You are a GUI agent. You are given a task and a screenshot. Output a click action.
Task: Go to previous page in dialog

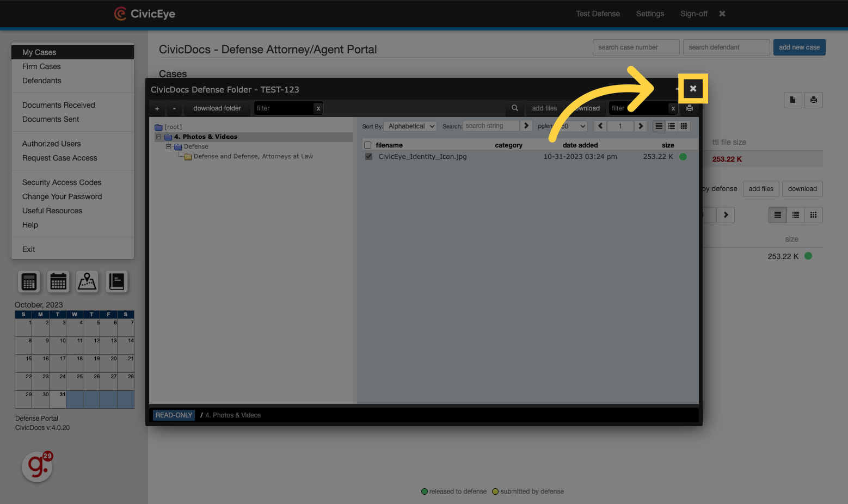point(600,126)
